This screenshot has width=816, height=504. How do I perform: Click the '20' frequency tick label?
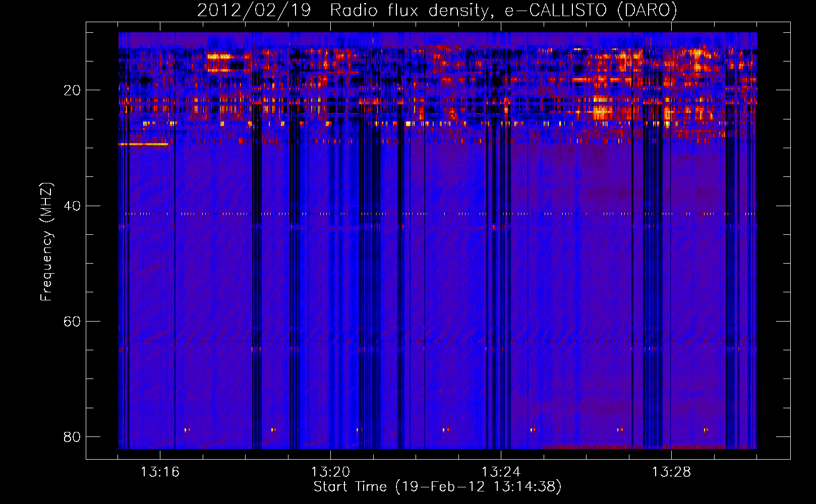point(72,90)
